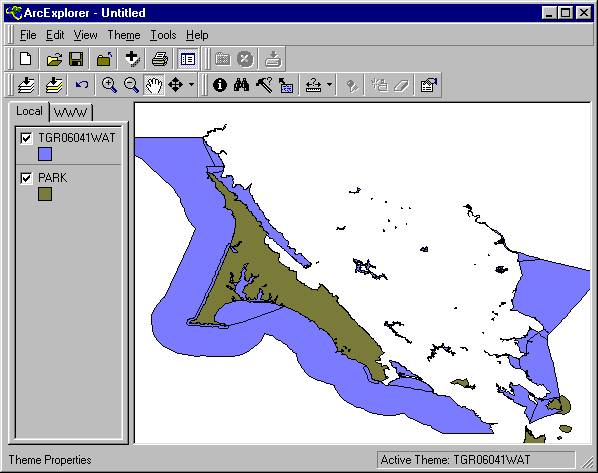Select the Zoom Out magnifier tool

131,85
